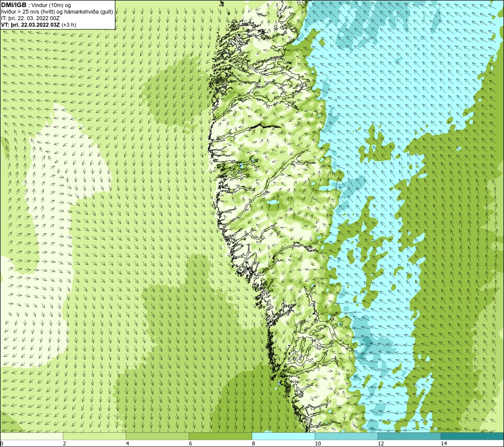
Task: Click the 10–12 teal-blue color bar segment
Action: (x=347, y=436)
